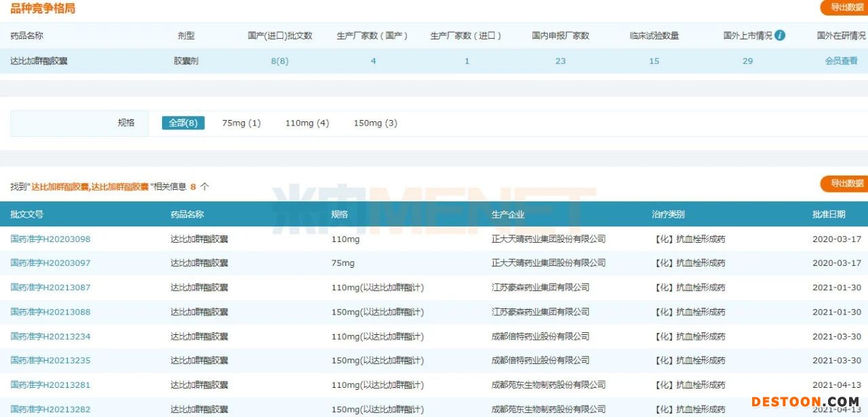Filter by 75mg (1) specification
This screenshot has width=868, height=417.
tap(241, 123)
